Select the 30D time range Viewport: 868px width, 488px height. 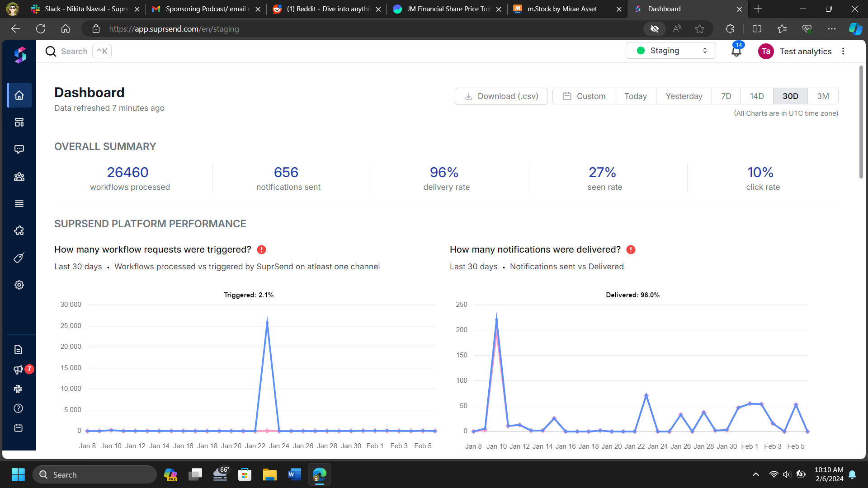[790, 96]
